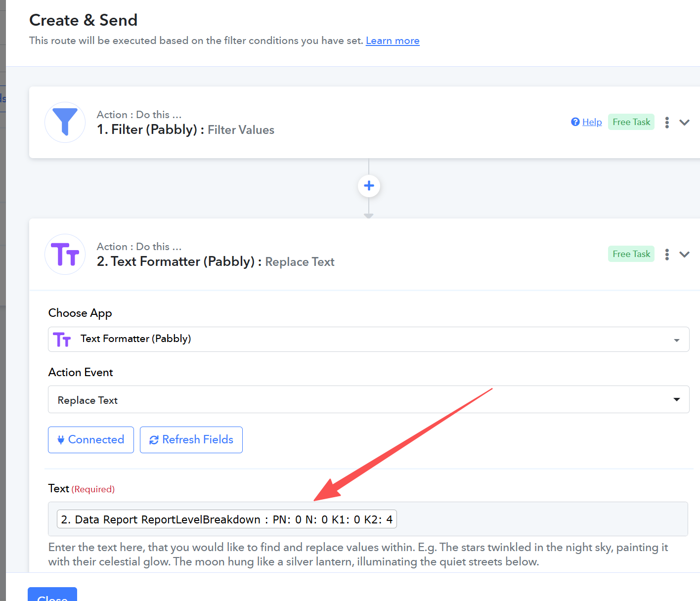Click the Help question mark icon
This screenshot has width=700, height=601.
575,122
